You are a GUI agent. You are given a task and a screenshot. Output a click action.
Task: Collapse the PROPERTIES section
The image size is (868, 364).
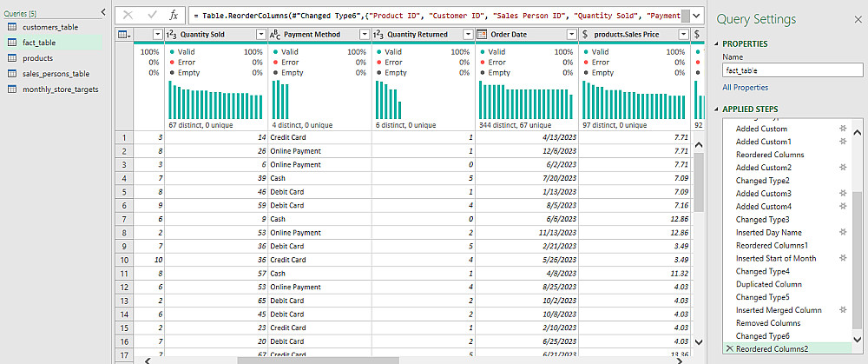pos(716,43)
